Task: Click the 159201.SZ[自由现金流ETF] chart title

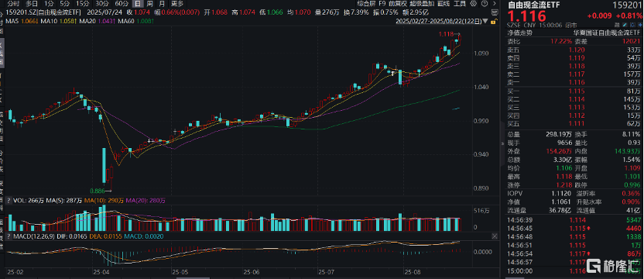Action: click(43, 13)
